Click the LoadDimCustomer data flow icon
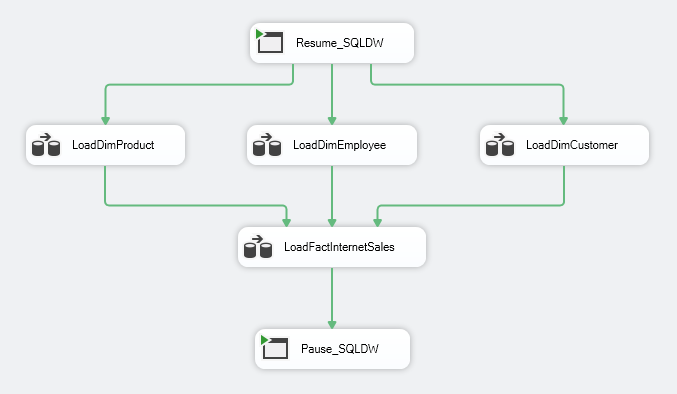 (x=500, y=145)
